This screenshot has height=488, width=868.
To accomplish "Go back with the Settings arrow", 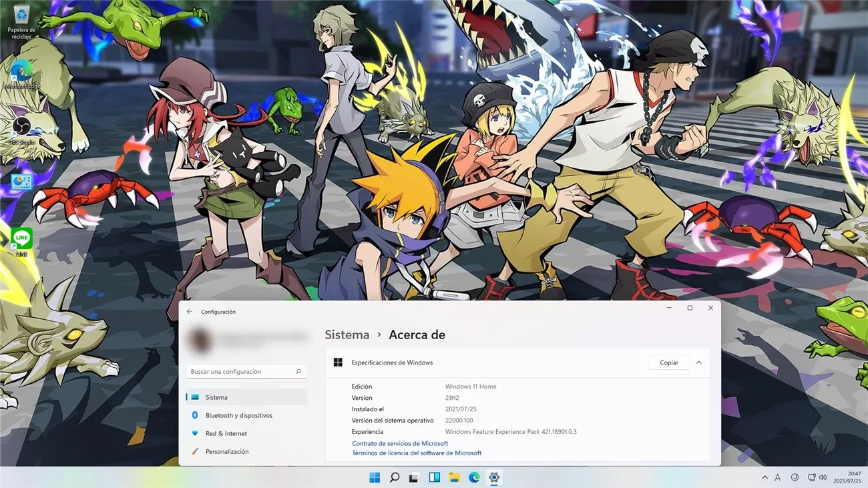I will [x=190, y=312].
